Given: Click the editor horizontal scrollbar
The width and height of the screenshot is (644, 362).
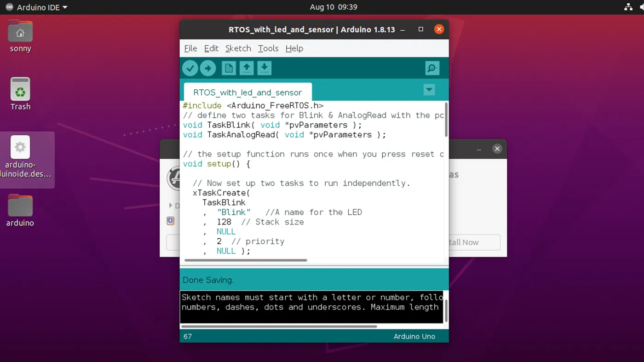Looking at the screenshot, I should [245, 260].
